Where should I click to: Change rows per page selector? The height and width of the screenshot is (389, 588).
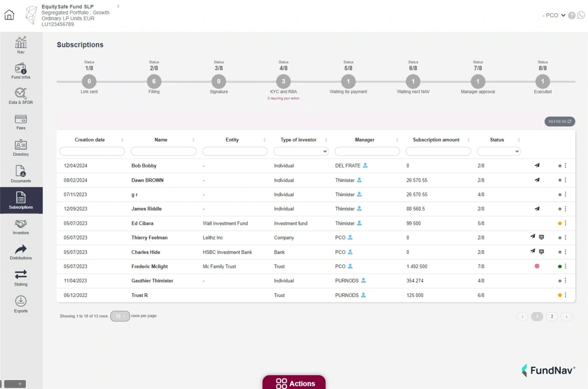click(x=120, y=316)
